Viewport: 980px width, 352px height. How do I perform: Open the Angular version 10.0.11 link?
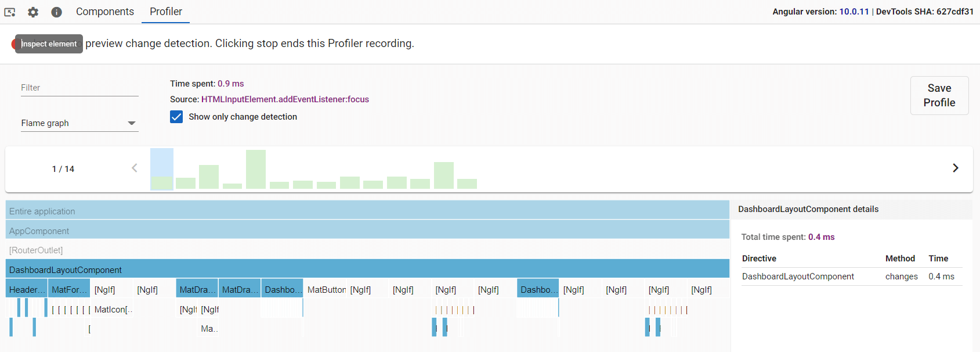click(854, 12)
